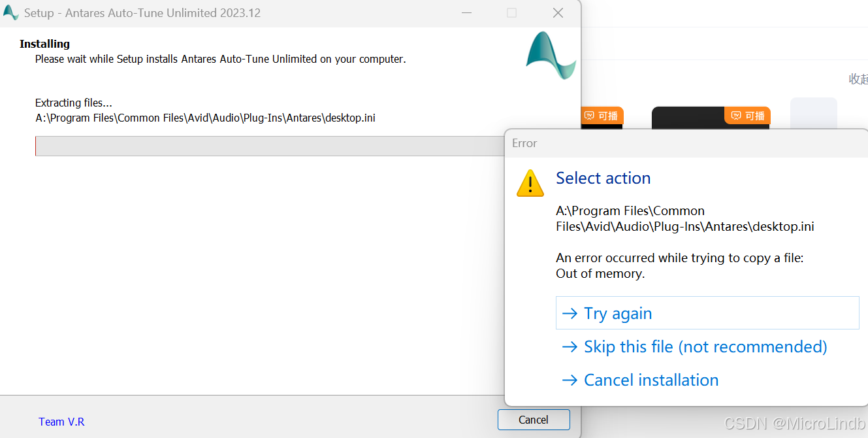Select Try again to retry copying desktop.ini
Image resolution: width=868 pixels, height=438 pixels.
click(x=617, y=313)
